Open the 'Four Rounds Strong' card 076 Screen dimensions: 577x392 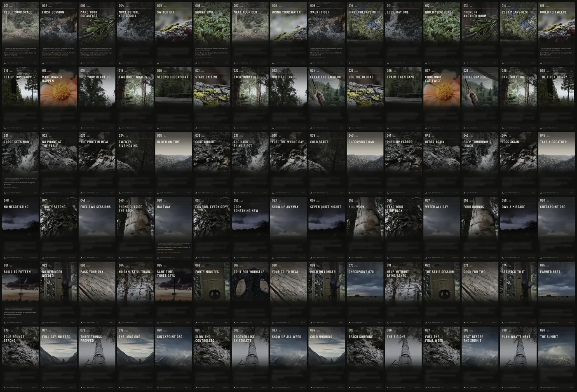coord(21,359)
